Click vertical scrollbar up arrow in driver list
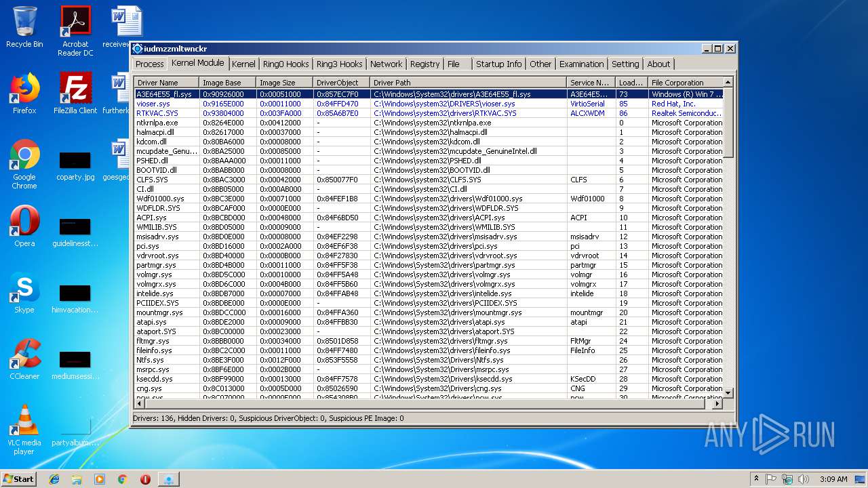Viewport: 868px width, 488px height. (x=728, y=82)
